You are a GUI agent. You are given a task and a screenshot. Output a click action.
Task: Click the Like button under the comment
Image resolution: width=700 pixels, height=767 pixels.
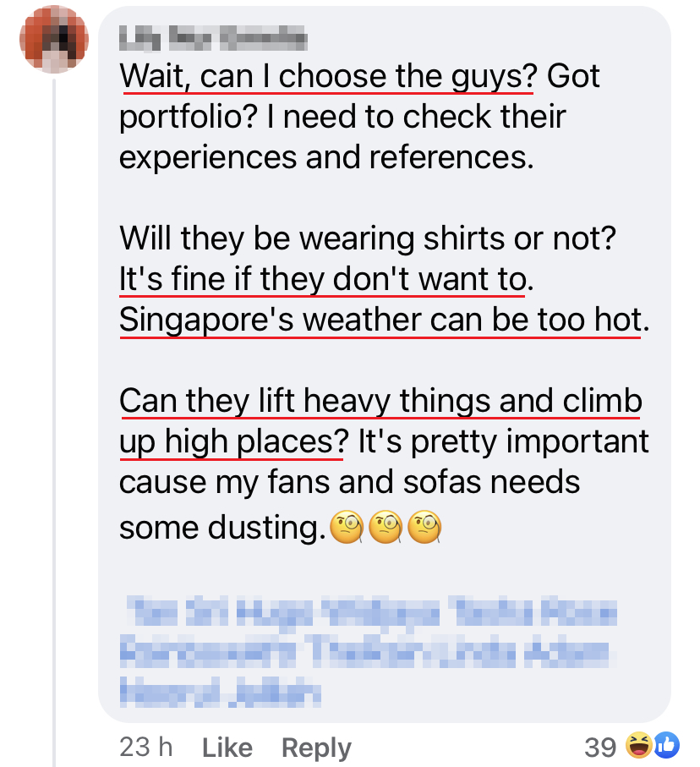pyautogui.click(x=227, y=748)
